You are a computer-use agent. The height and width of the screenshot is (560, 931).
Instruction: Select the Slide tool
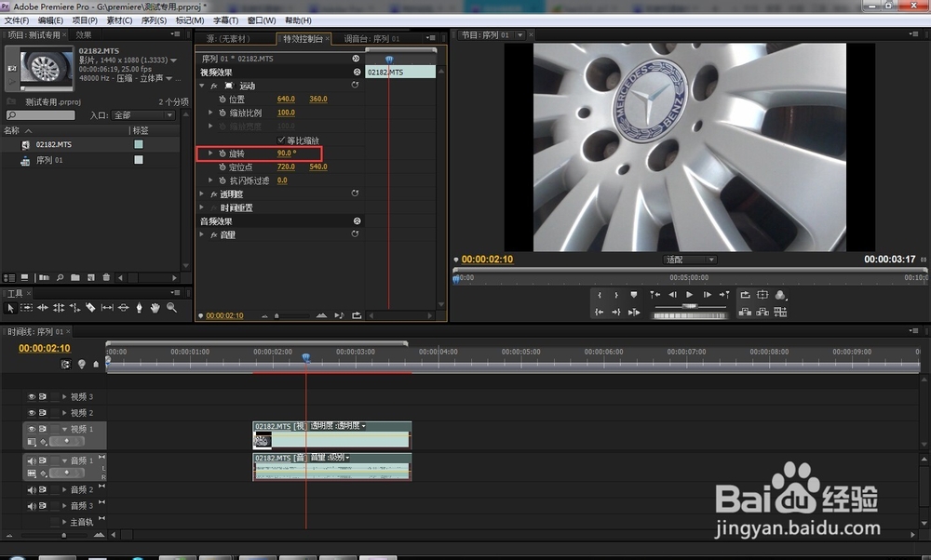(x=124, y=308)
